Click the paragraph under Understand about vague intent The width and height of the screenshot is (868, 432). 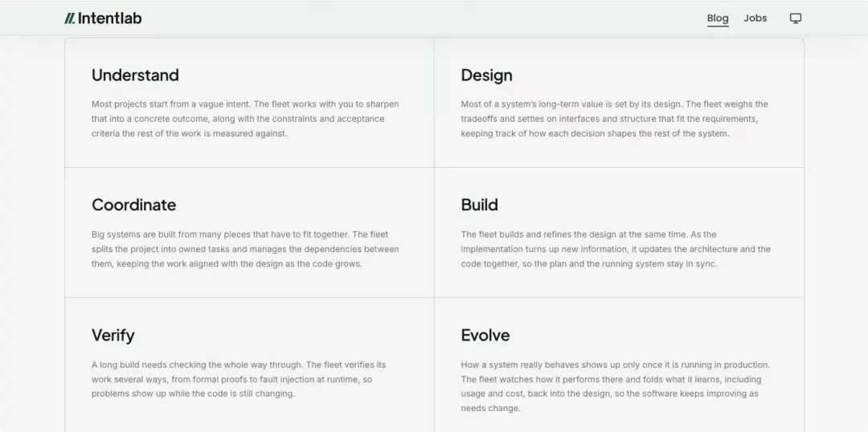click(x=245, y=119)
